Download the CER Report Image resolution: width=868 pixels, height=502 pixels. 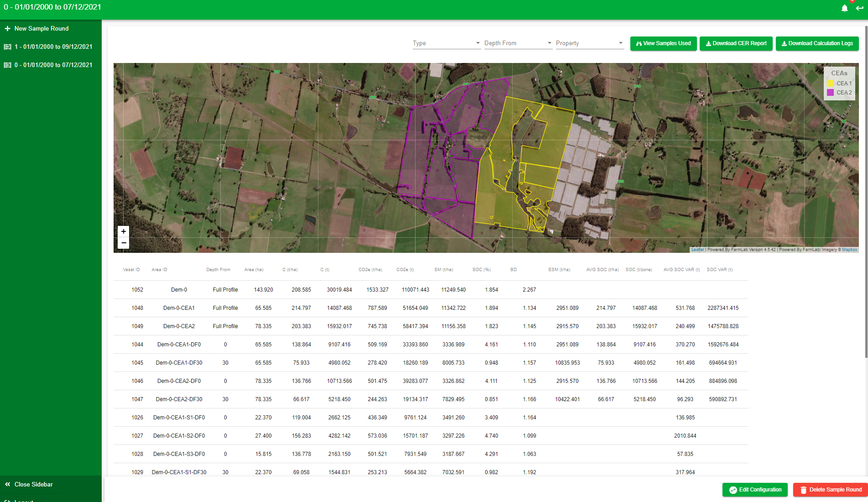[736, 43]
